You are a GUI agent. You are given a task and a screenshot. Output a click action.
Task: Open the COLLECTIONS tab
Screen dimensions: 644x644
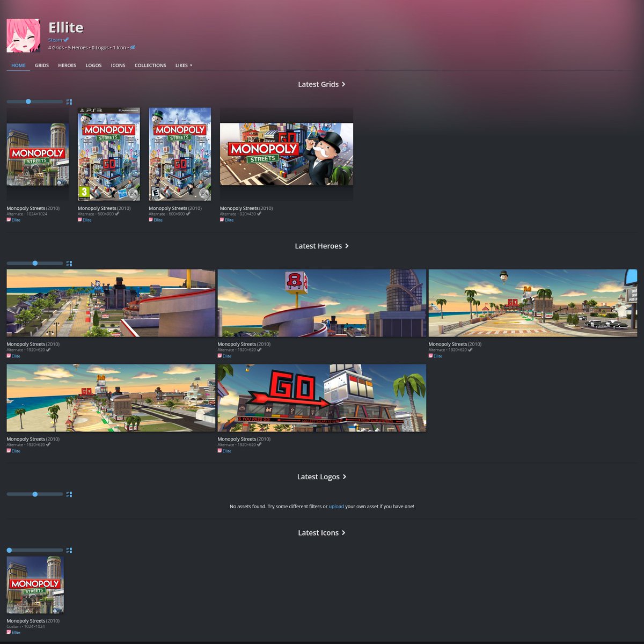coord(150,65)
